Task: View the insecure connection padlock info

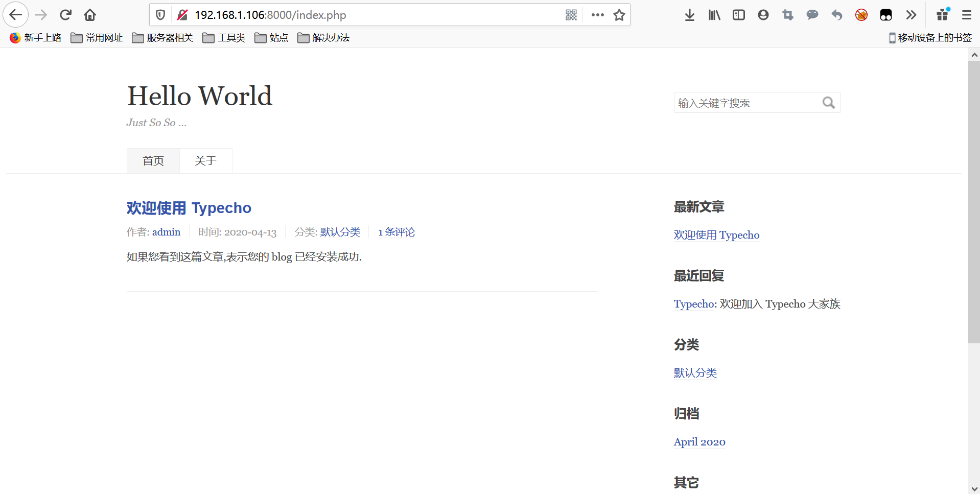Action: [182, 15]
